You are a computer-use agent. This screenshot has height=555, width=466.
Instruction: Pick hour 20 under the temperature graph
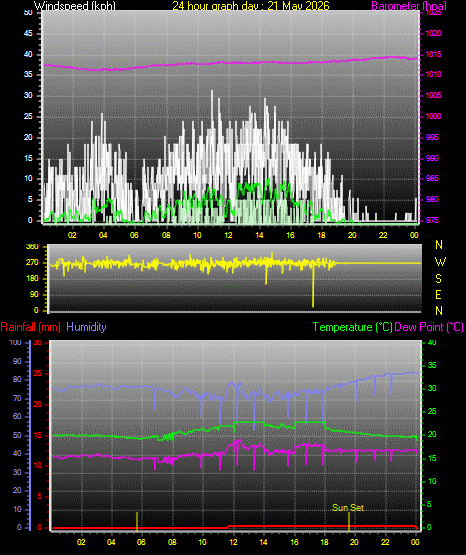coord(354,542)
